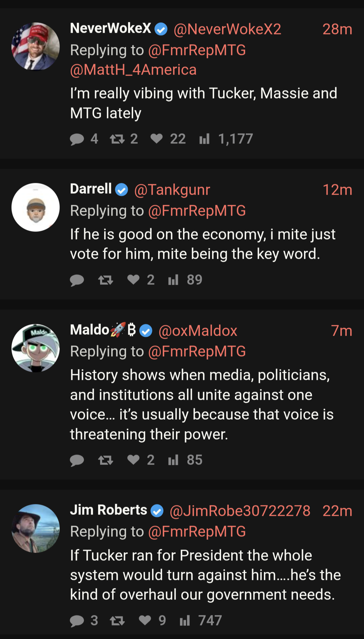
Task: Open Maldo's cartoon avatar profile
Action: (36, 348)
